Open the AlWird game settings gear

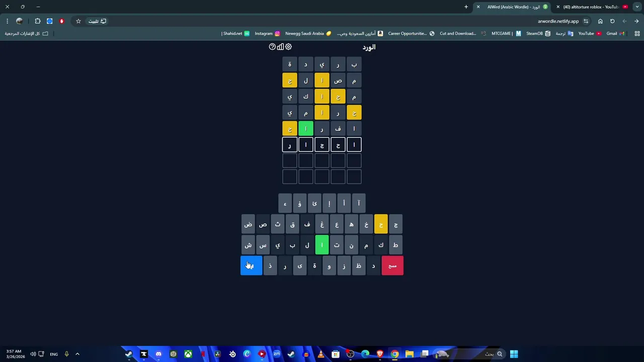click(288, 47)
